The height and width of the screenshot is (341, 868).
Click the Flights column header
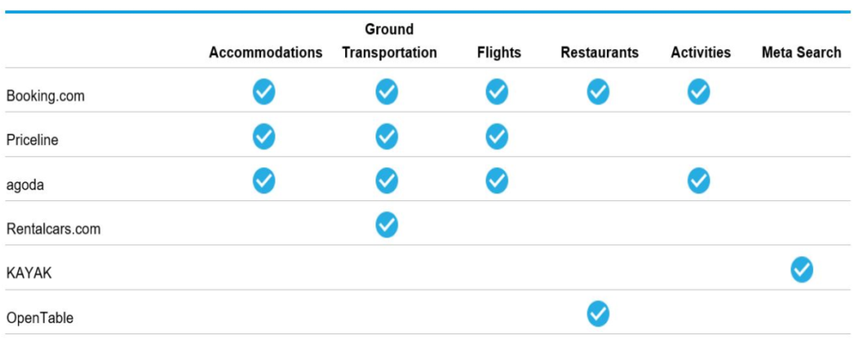click(498, 53)
